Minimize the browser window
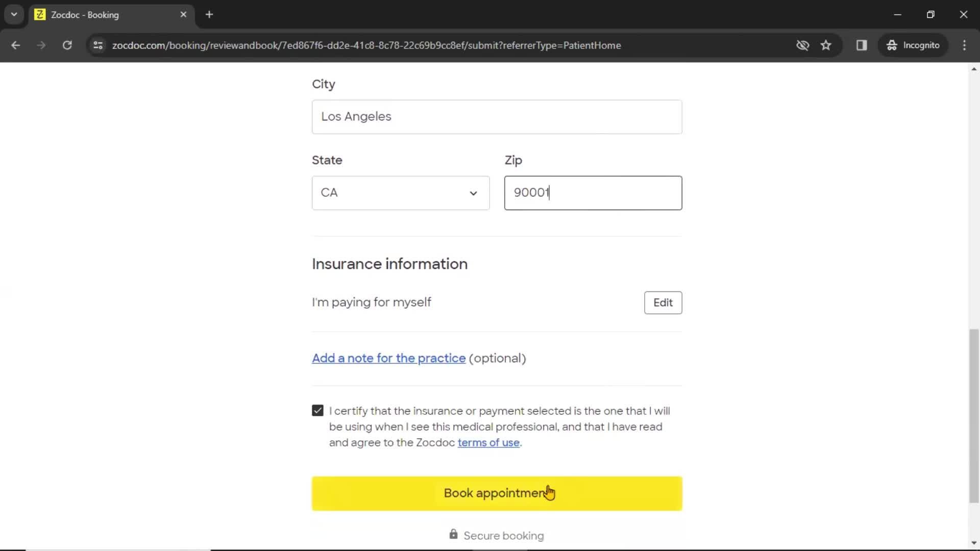Screen dimensions: 980x551 [x=897, y=14]
